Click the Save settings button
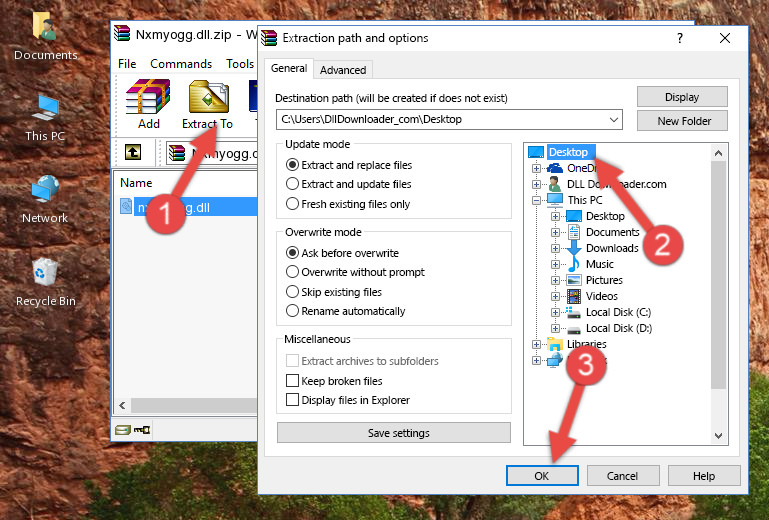 (x=394, y=433)
